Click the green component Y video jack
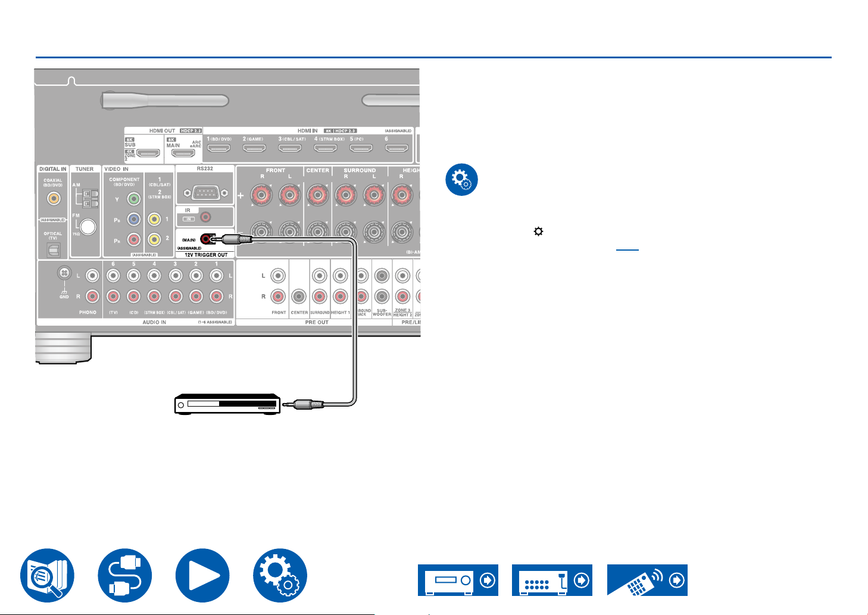Image resolution: width=868 pixels, height=615 pixels. coord(134,199)
